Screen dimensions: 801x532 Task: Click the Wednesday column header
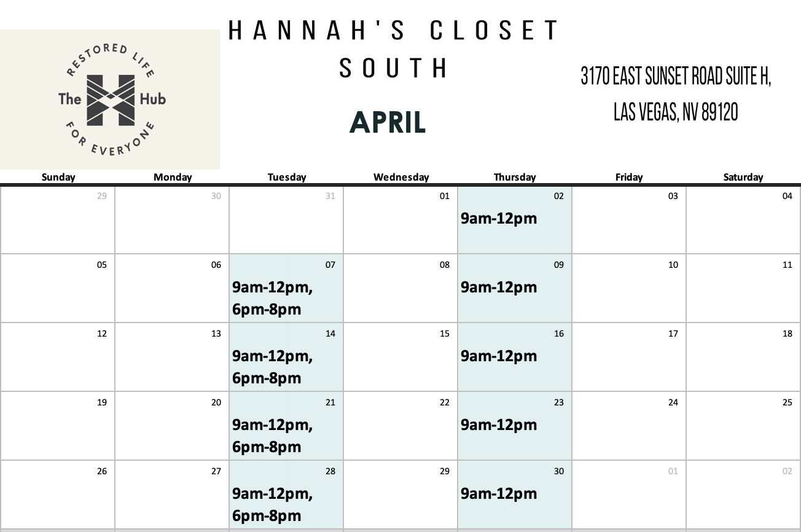tap(401, 177)
